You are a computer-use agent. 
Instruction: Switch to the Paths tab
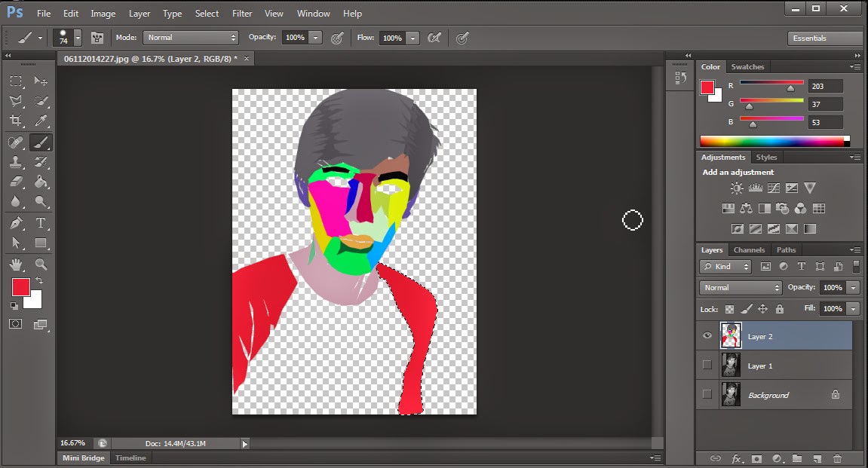pyautogui.click(x=786, y=250)
